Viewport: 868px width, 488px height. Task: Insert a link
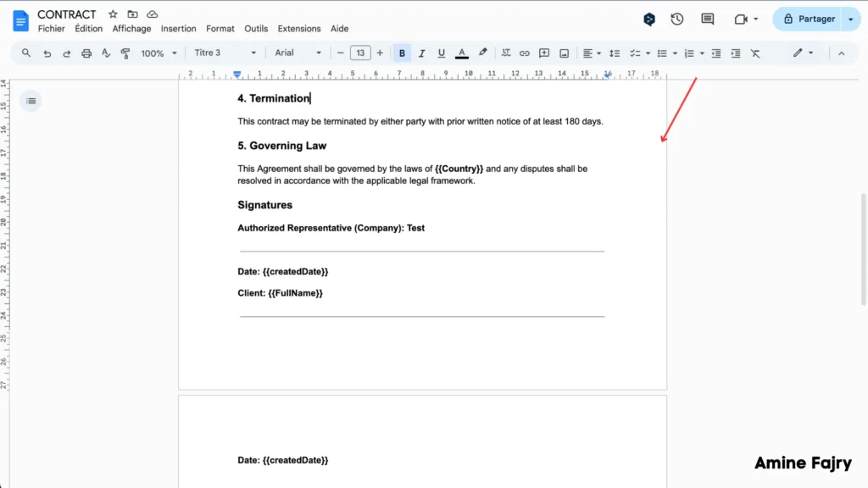(x=524, y=53)
